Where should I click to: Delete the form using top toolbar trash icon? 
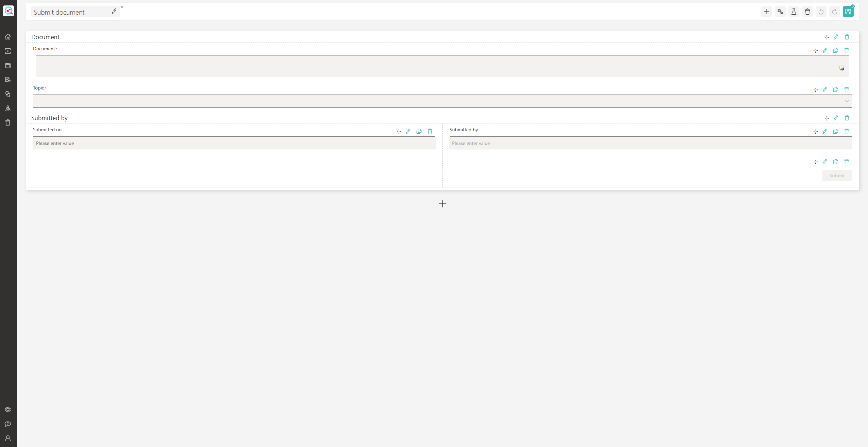point(807,12)
